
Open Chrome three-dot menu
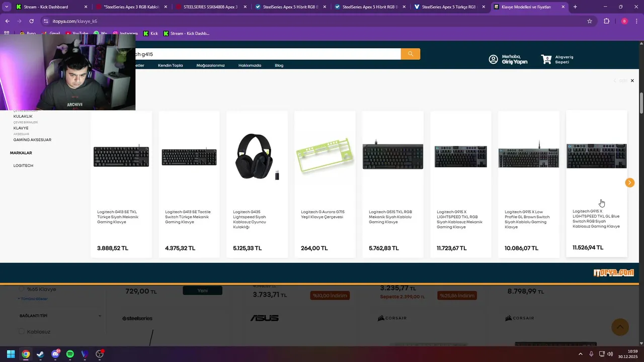point(637,21)
